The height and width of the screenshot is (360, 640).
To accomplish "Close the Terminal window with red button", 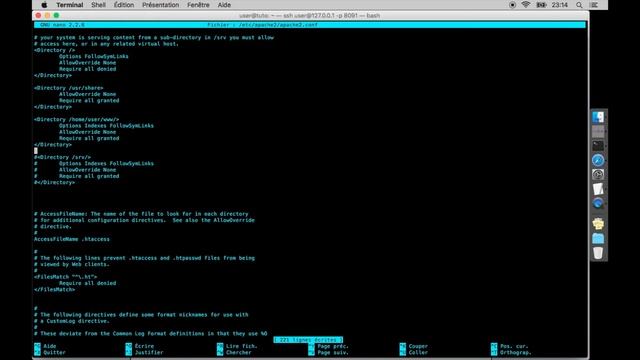I will point(38,16).
